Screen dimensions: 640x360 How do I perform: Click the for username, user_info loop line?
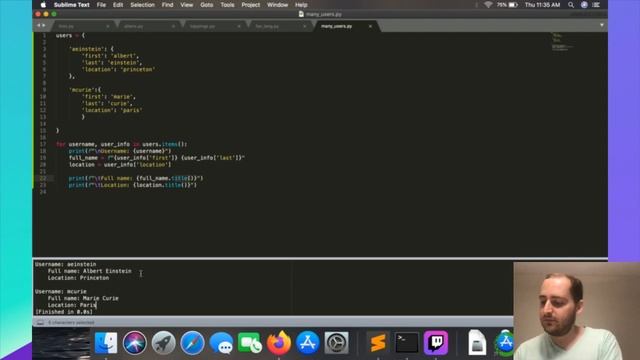[x=122, y=144]
